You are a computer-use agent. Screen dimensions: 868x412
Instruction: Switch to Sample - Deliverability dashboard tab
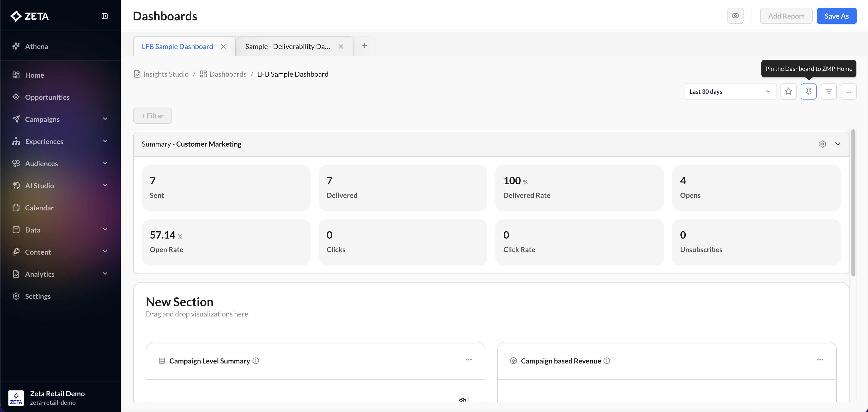click(x=287, y=47)
